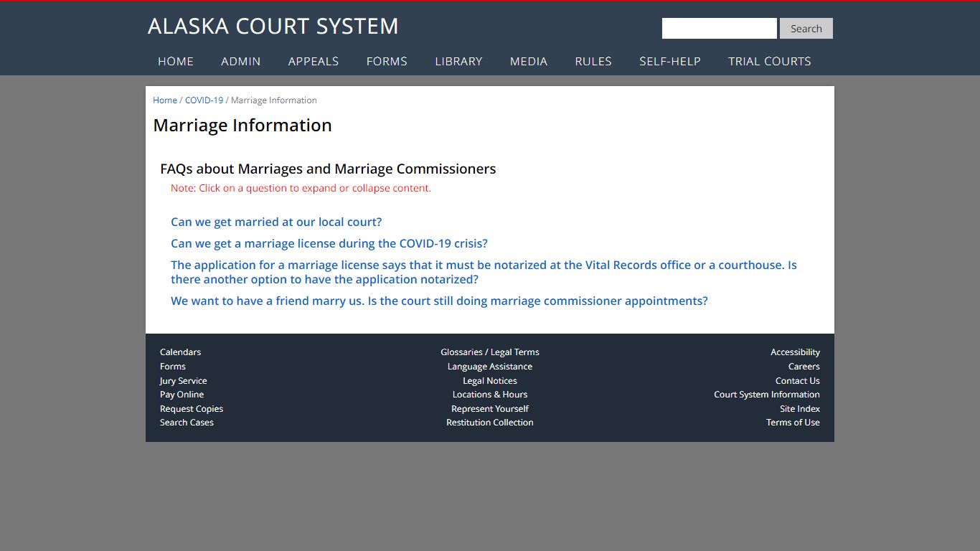Open the APPEALS menu item

tap(314, 62)
